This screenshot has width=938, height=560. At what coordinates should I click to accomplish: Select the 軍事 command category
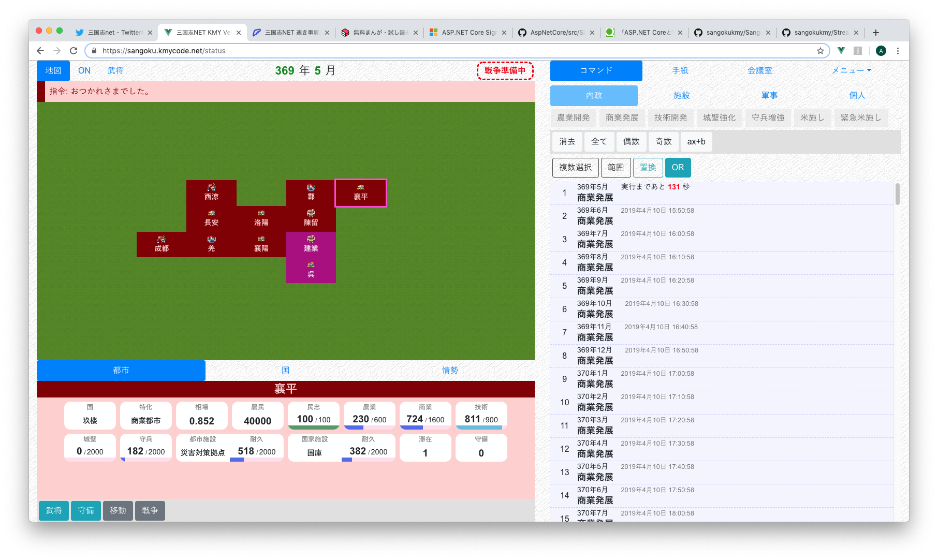769,96
